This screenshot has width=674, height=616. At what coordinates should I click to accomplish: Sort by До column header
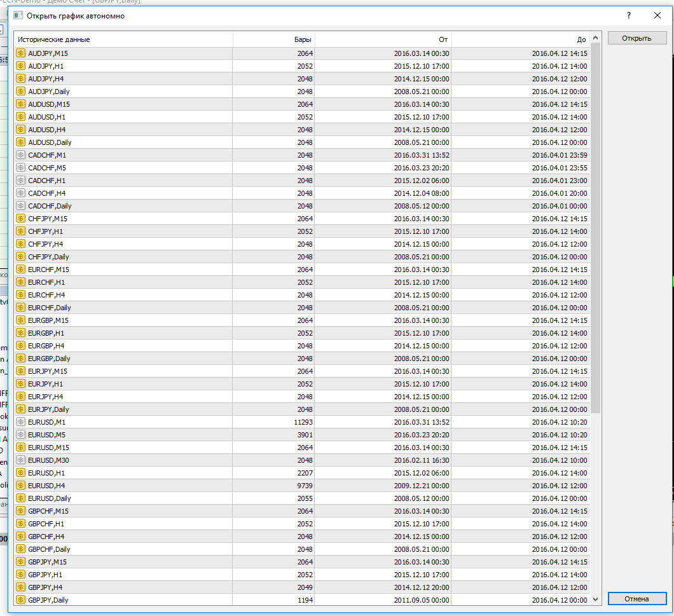click(x=521, y=39)
